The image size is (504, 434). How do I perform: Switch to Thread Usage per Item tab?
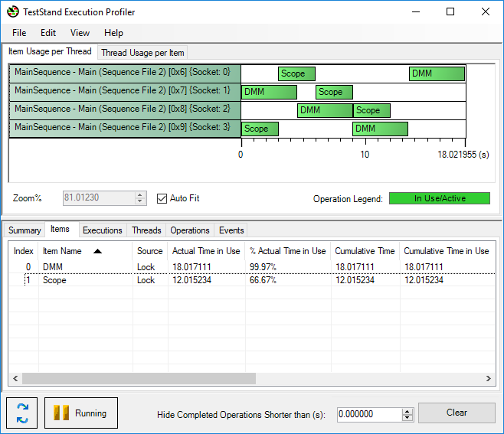click(x=142, y=53)
